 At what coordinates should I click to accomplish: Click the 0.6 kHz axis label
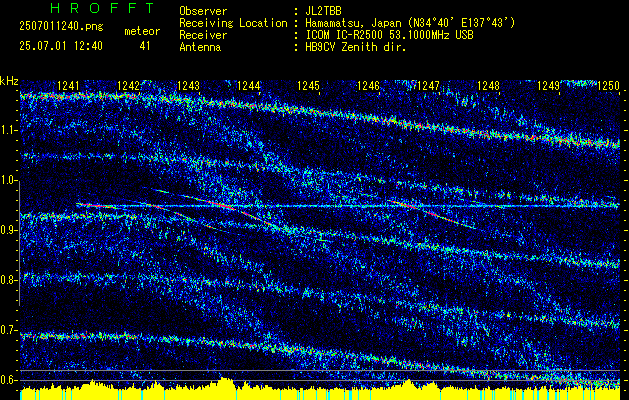click(x=9, y=380)
